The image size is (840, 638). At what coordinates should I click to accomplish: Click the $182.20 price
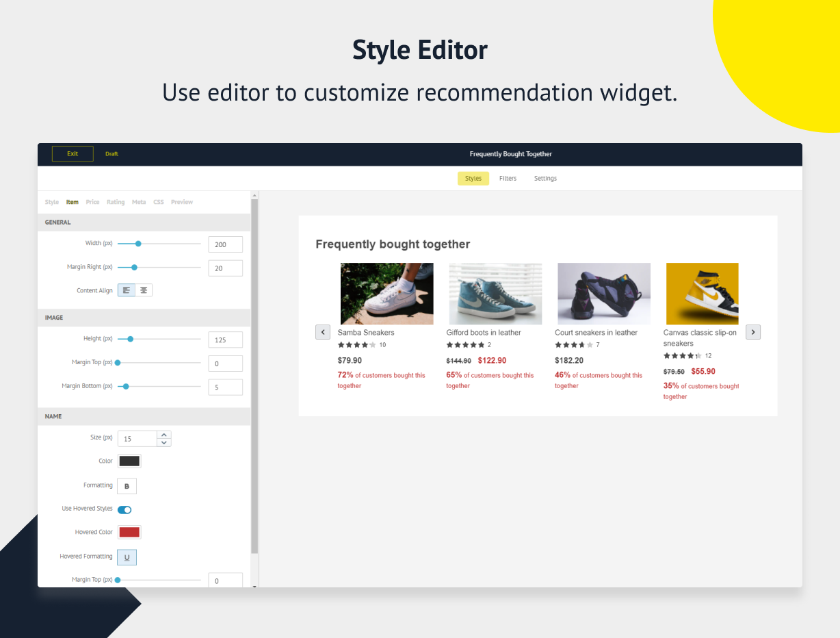pos(569,361)
